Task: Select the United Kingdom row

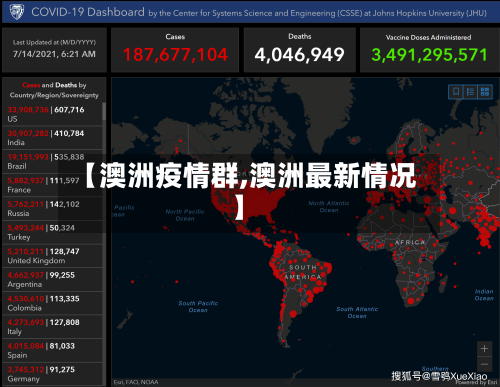Action: click(53, 256)
